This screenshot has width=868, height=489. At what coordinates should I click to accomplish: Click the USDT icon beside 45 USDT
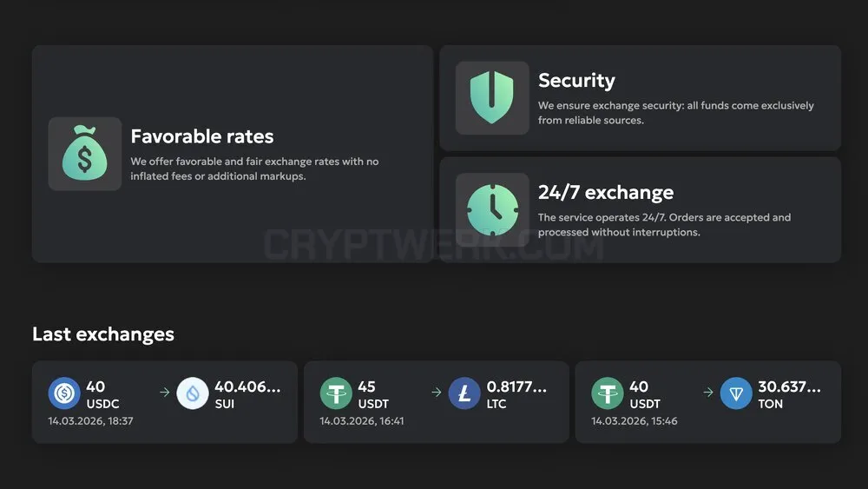[x=336, y=393]
